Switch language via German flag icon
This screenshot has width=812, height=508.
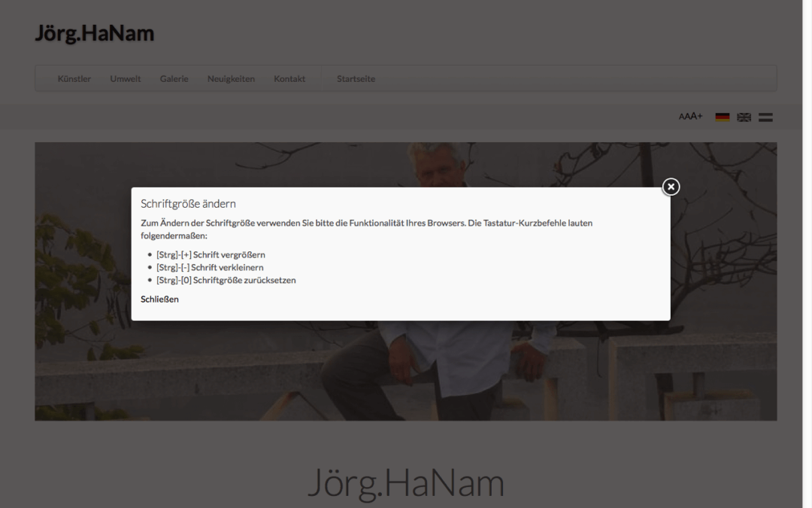[x=722, y=117]
